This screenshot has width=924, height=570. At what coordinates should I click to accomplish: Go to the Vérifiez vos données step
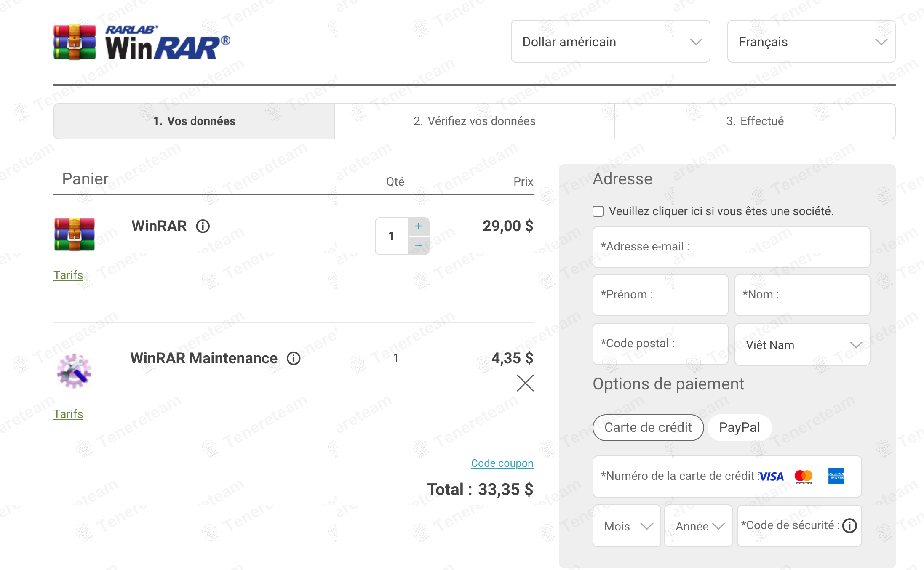pyautogui.click(x=474, y=121)
